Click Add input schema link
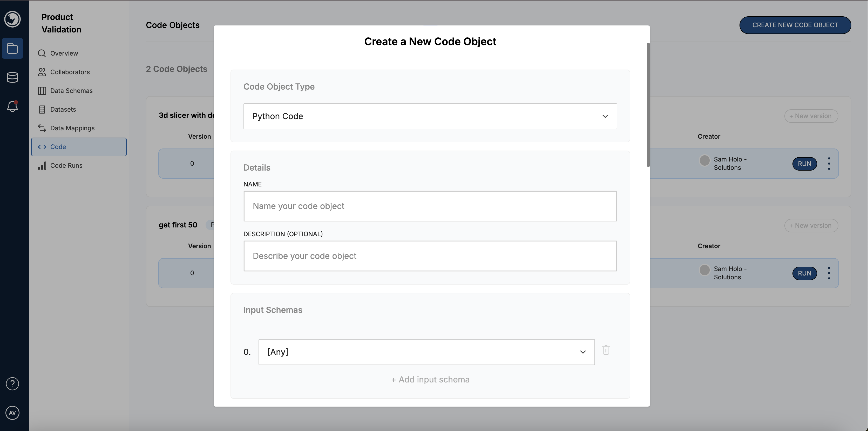Screen dimensions: 868x431 (430, 379)
